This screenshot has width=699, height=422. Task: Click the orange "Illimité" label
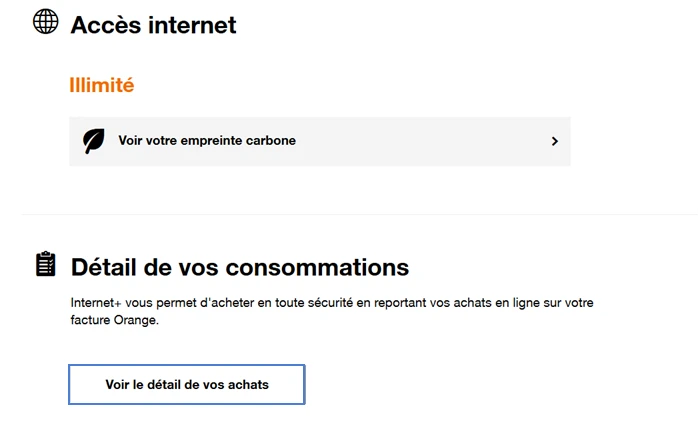(x=101, y=85)
